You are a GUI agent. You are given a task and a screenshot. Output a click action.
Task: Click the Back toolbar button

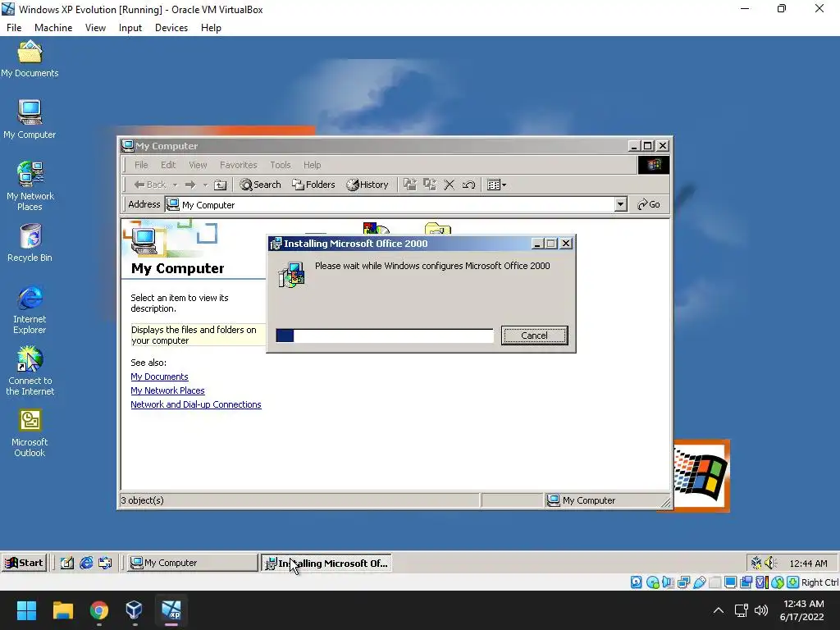(x=150, y=185)
